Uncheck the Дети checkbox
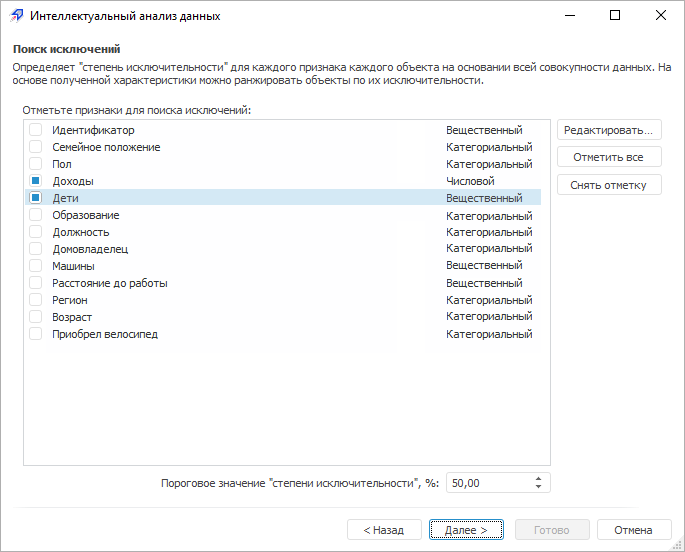 (x=36, y=198)
